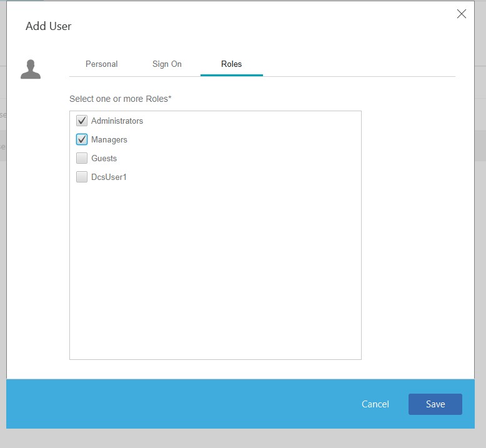Image resolution: width=486 pixels, height=448 pixels.
Task: Click the Managers role label text
Action: [x=109, y=139]
